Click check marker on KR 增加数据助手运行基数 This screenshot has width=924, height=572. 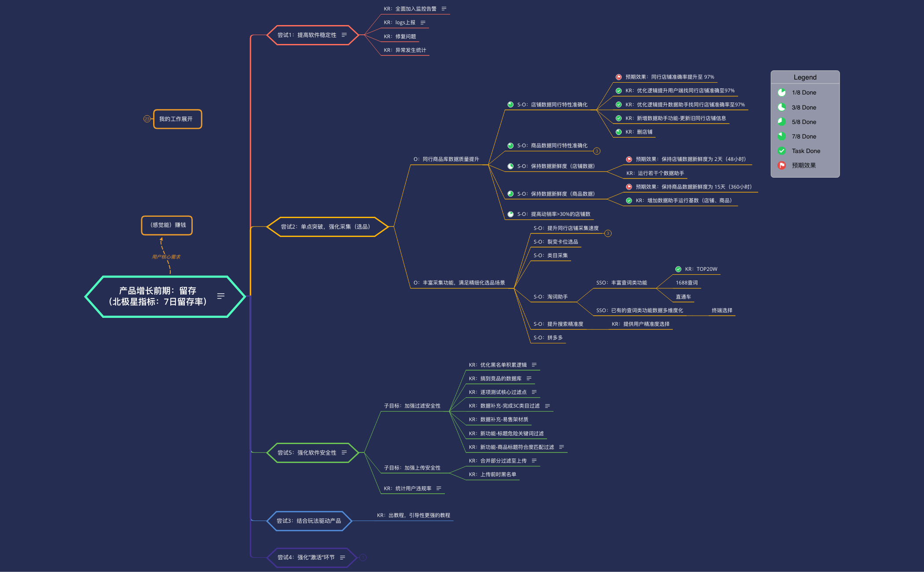click(x=629, y=200)
